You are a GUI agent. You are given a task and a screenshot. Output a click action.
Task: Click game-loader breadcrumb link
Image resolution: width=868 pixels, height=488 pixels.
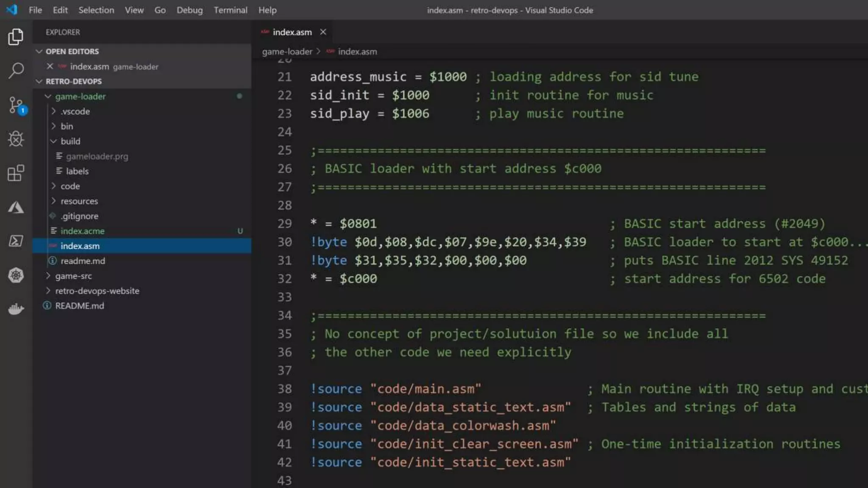point(287,52)
